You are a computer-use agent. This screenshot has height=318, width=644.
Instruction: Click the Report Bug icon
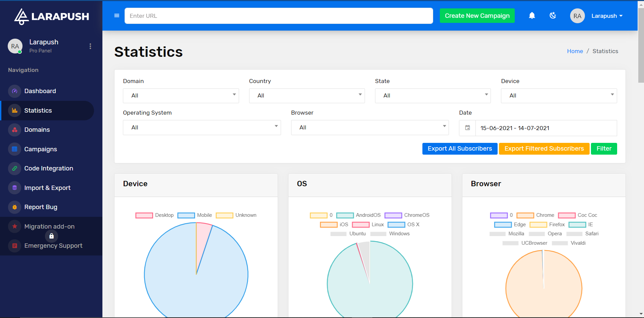(14, 207)
